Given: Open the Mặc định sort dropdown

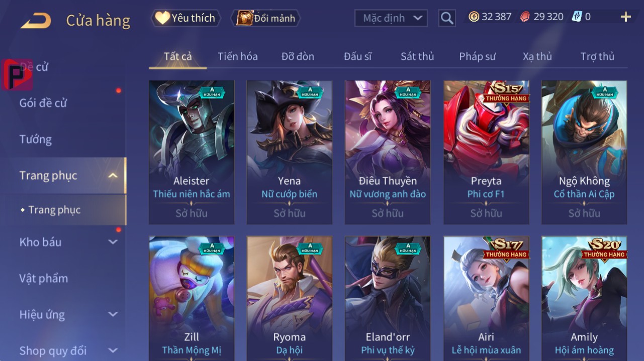Looking at the screenshot, I should pyautogui.click(x=391, y=18).
